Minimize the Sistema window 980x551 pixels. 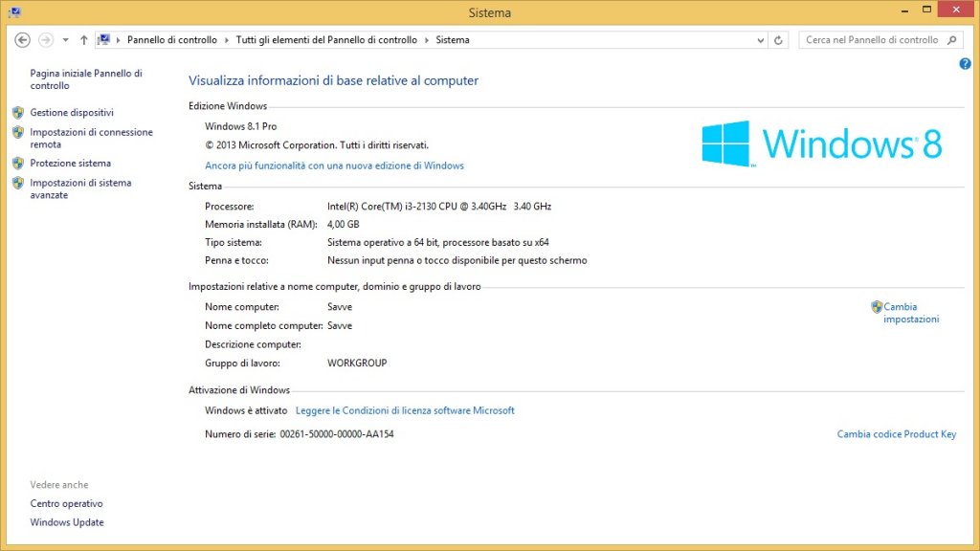click(x=904, y=11)
